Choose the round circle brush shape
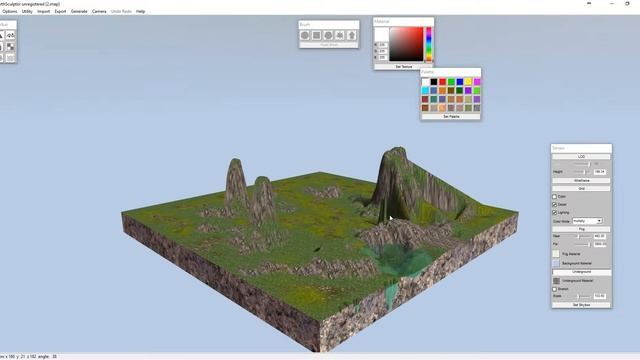This screenshot has height=360, width=640. [304, 36]
